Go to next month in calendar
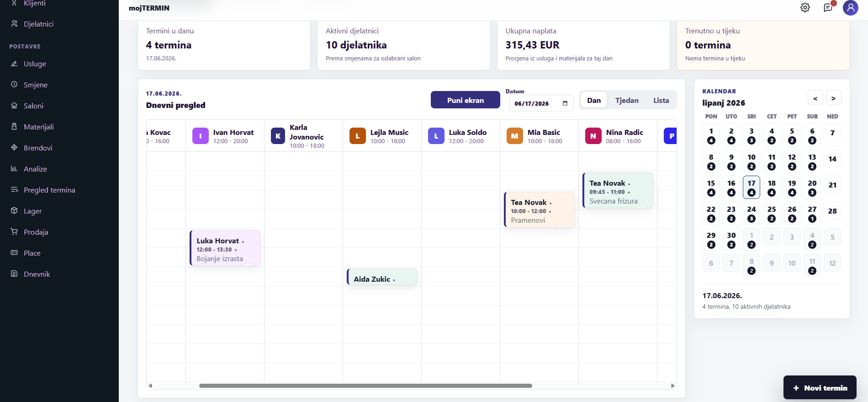 pos(833,98)
